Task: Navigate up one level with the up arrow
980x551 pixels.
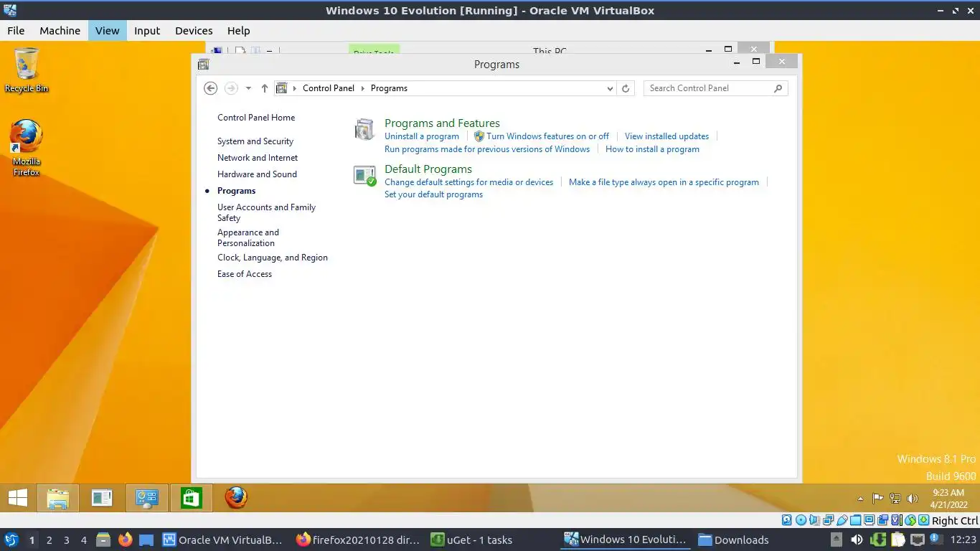Action: pyautogui.click(x=264, y=88)
